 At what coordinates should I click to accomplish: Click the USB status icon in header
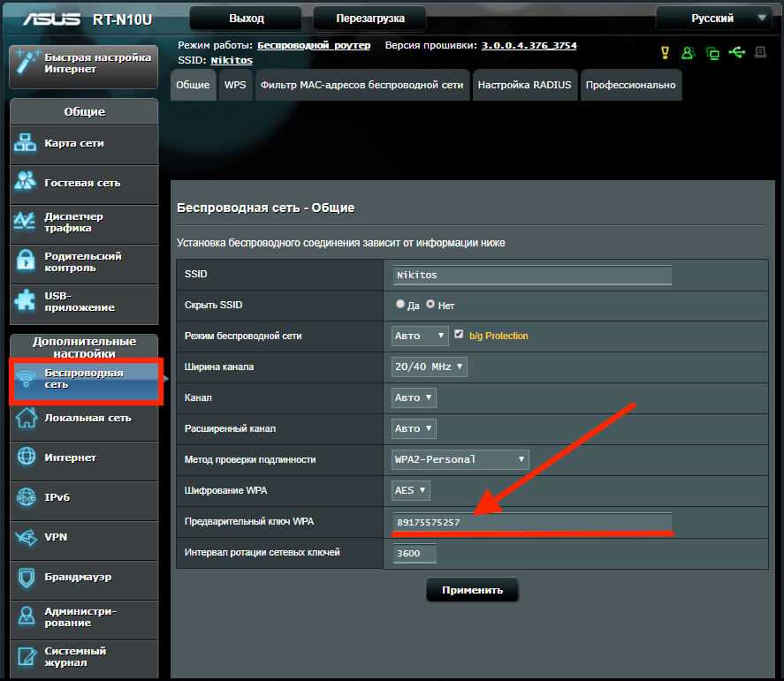pos(736,53)
